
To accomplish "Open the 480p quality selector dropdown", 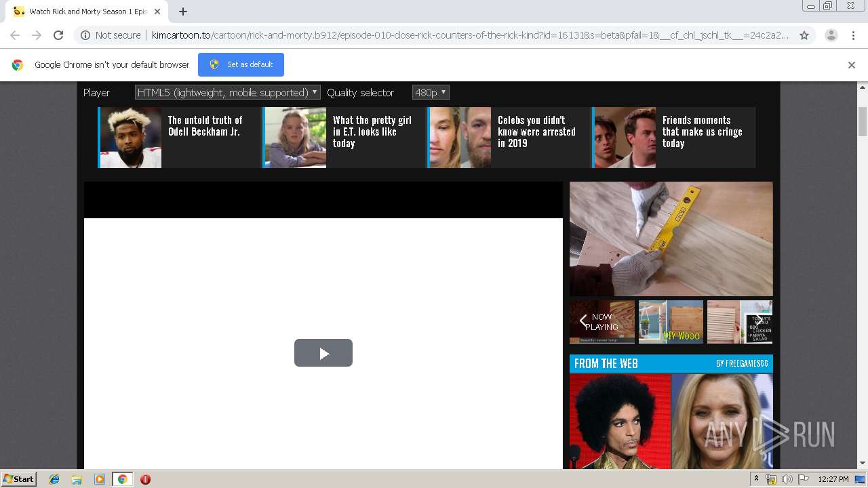I will click(x=431, y=92).
